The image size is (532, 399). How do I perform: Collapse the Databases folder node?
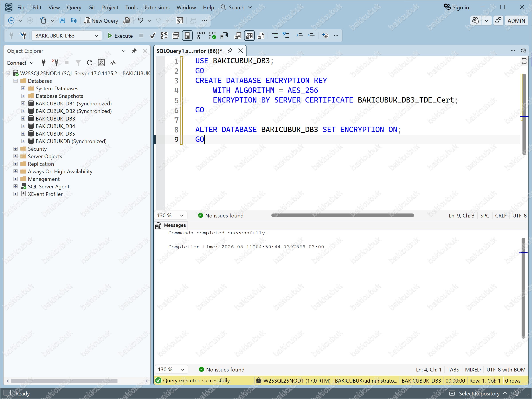pyautogui.click(x=16, y=81)
